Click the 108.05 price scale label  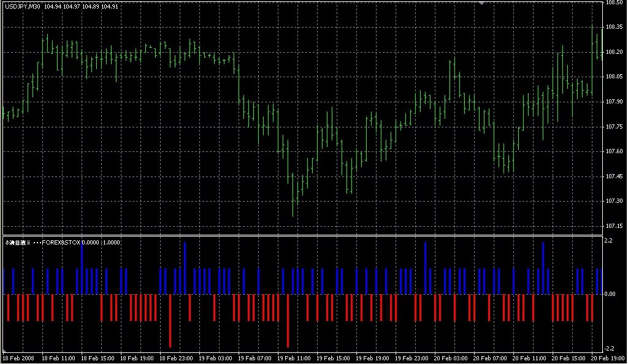tap(614, 77)
